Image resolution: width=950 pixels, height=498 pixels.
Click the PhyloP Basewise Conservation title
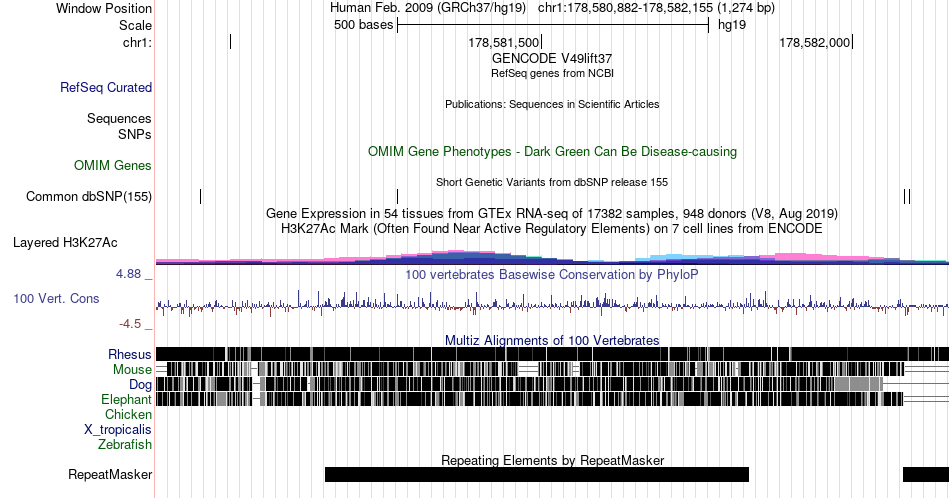[x=552, y=274]
